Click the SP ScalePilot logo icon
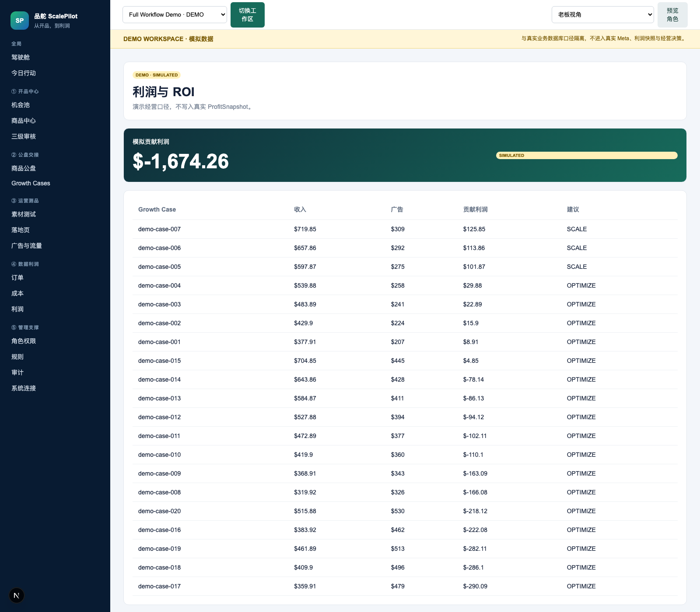Image resolution: width=700 pixels, height=612 pixels. click(x=20, y=21)
